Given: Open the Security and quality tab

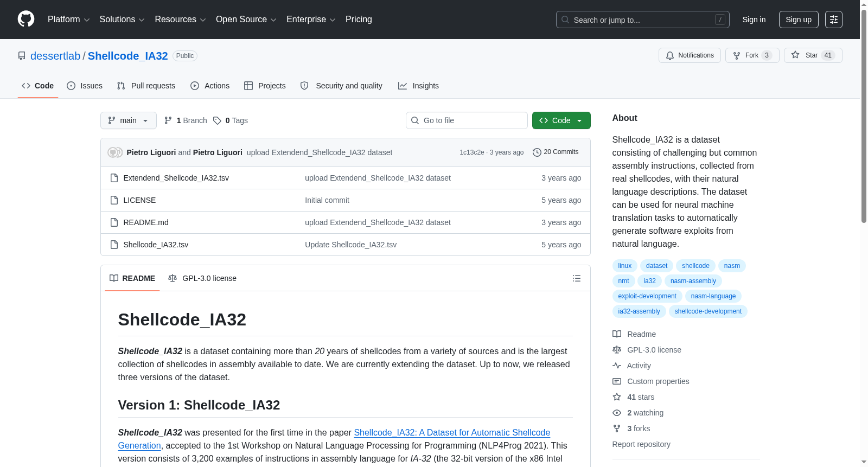Looking at the screenshot, I should click(x=341, y=86).
